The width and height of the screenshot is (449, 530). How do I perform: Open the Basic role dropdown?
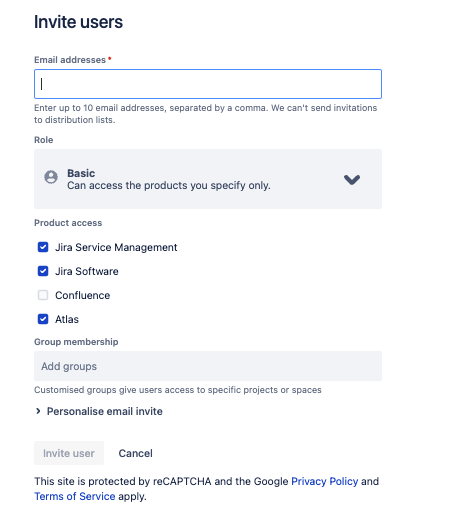pos(208,179)
